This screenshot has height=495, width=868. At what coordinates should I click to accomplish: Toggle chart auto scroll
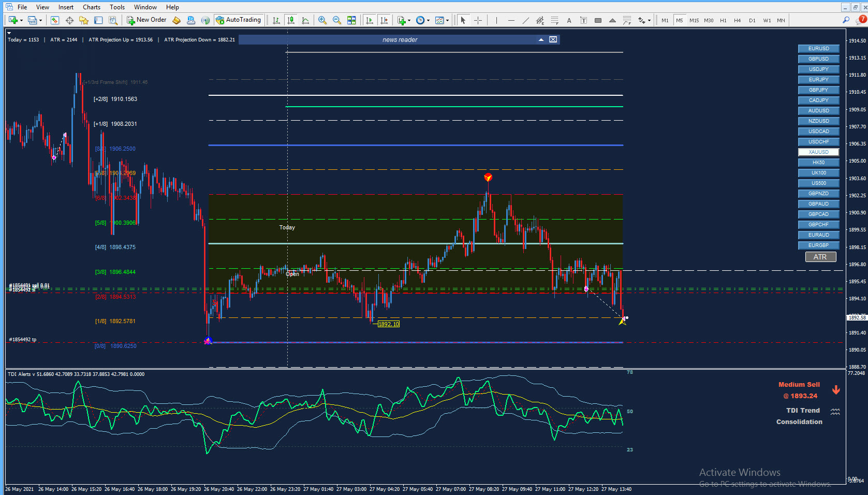click(x=369, y=20)
